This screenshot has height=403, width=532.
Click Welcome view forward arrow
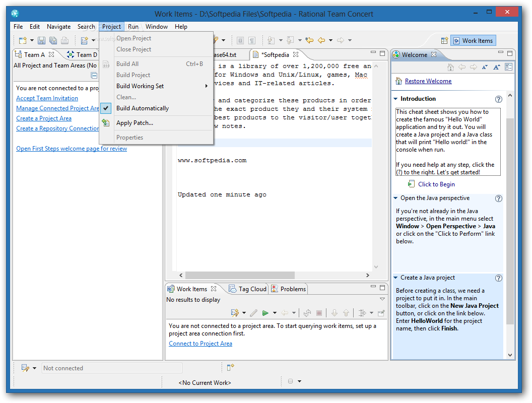tap(474, 67)
